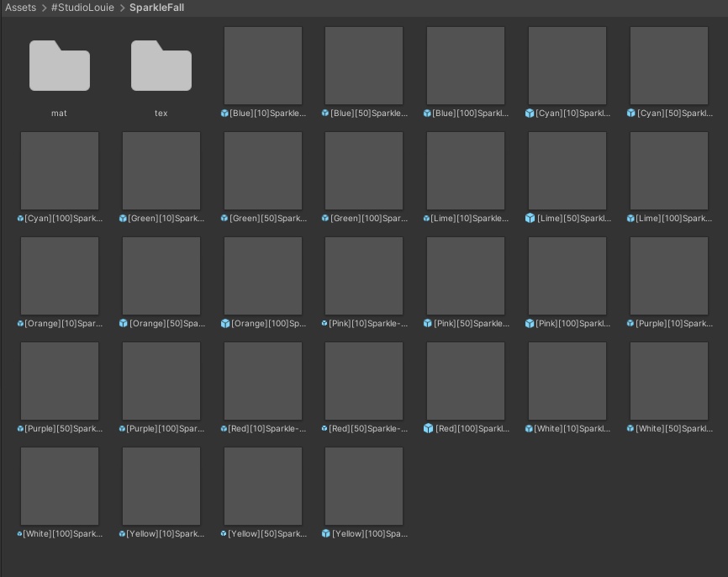Click prefab cube icon beside [White][50]Sparkl
This screenshot has width=728, height=577.
pos(630,429)
